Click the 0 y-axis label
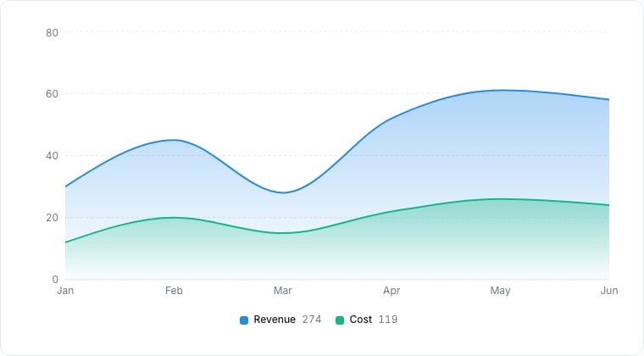Screen dimensions: 644x356 (x=55, y=280)
